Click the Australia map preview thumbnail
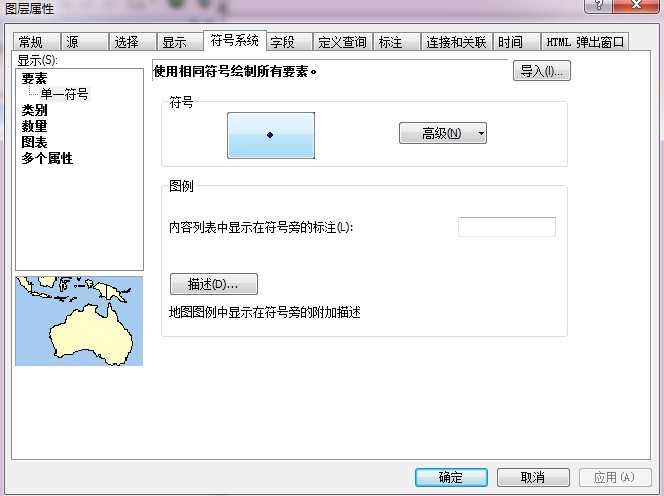Image resolution: width=664 pixels, height=496 pixels. coord(79,321)
